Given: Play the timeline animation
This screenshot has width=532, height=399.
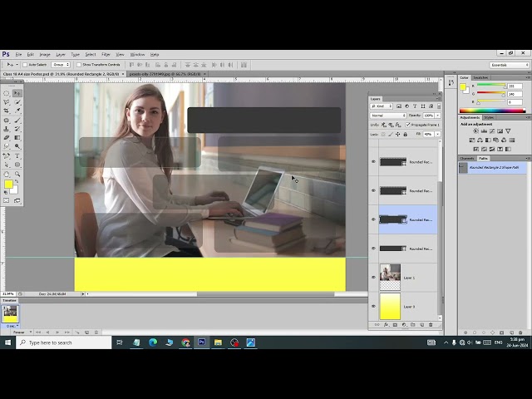Looking at the screenshot, I should pos(57,332).
